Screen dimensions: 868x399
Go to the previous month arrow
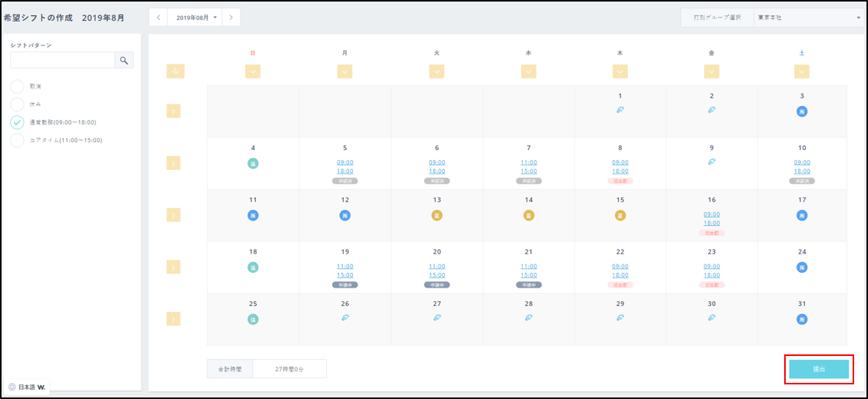[158, 17]
